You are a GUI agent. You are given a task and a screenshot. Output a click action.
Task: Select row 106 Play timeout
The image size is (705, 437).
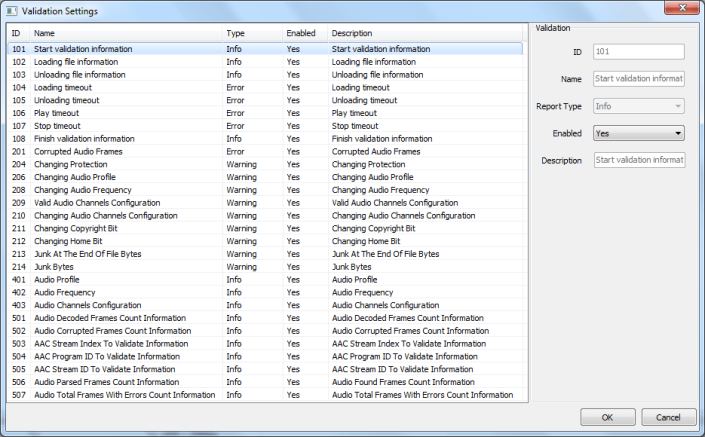(x=265, y=113)
